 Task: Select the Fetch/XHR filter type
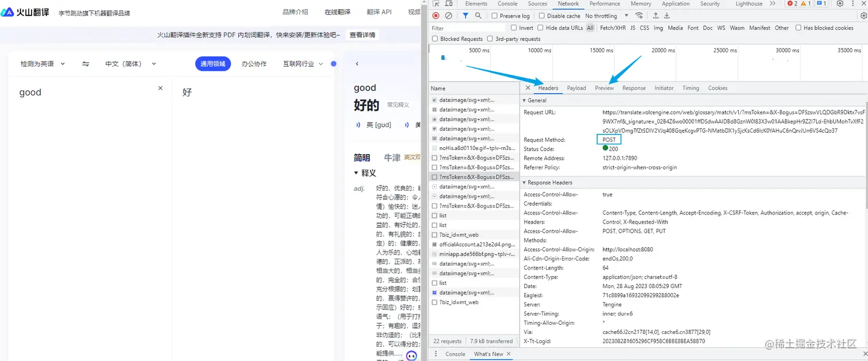(613, 28)
